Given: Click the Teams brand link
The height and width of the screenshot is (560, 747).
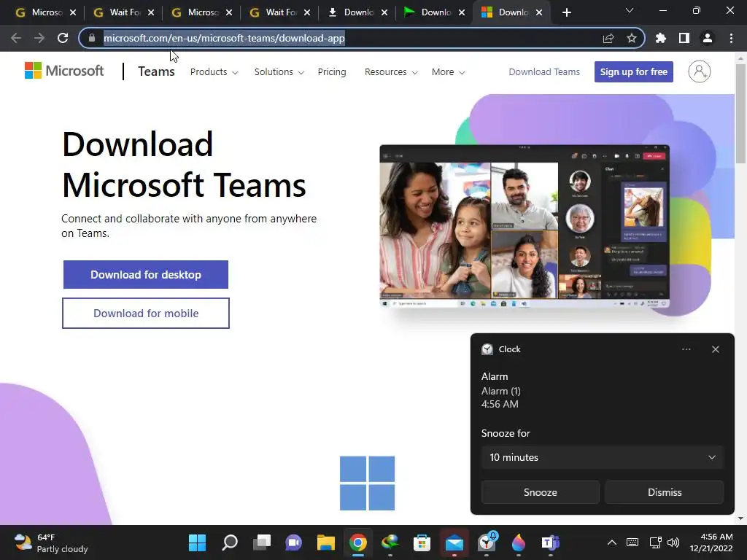Looking at the screenshot, I should pyautogui.click(x=156, y=71).
